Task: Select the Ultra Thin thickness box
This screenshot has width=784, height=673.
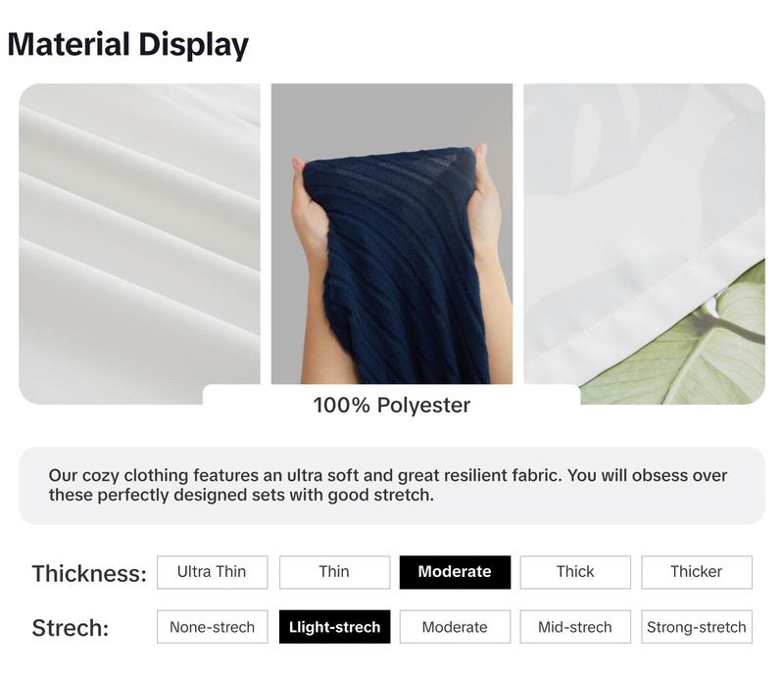Action: [x=212, y=572]
